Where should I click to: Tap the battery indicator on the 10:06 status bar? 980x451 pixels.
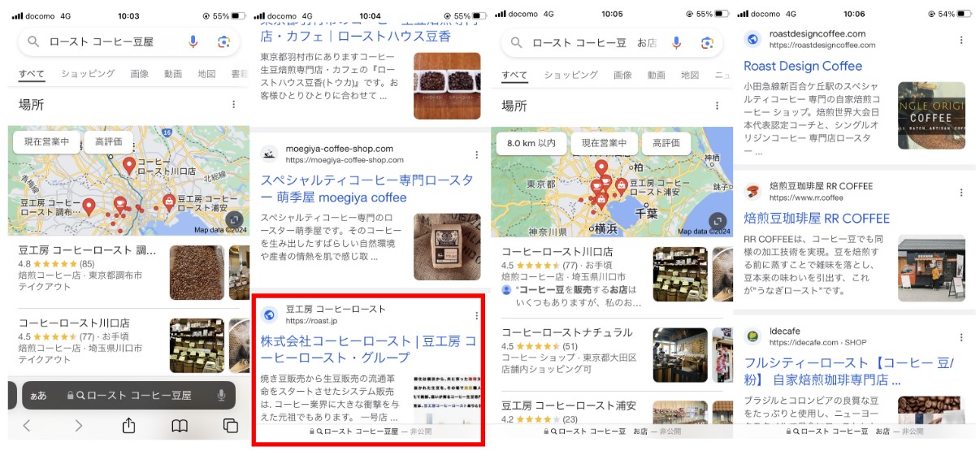(966, 14)
